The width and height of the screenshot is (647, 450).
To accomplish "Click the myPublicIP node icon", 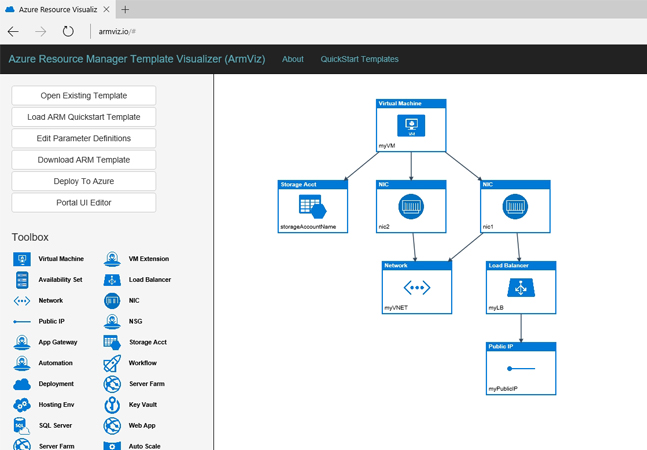I will click(521, 368).
